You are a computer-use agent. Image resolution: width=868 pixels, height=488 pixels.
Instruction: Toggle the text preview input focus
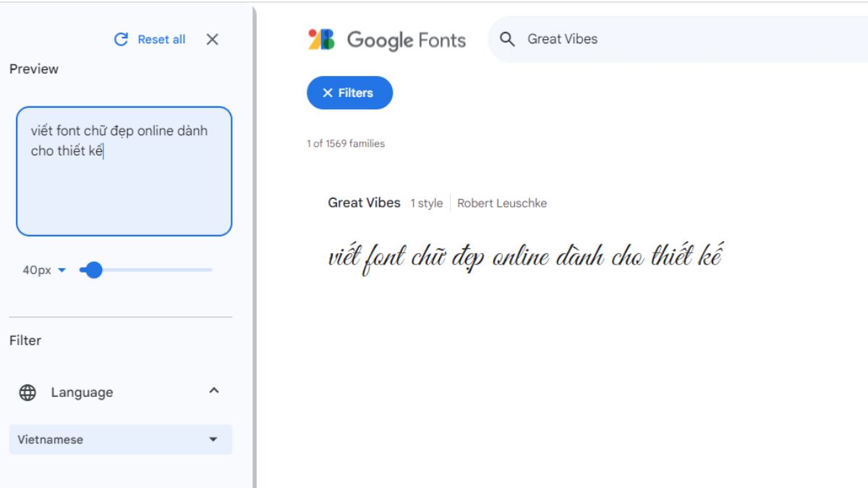tap(123, 171)
